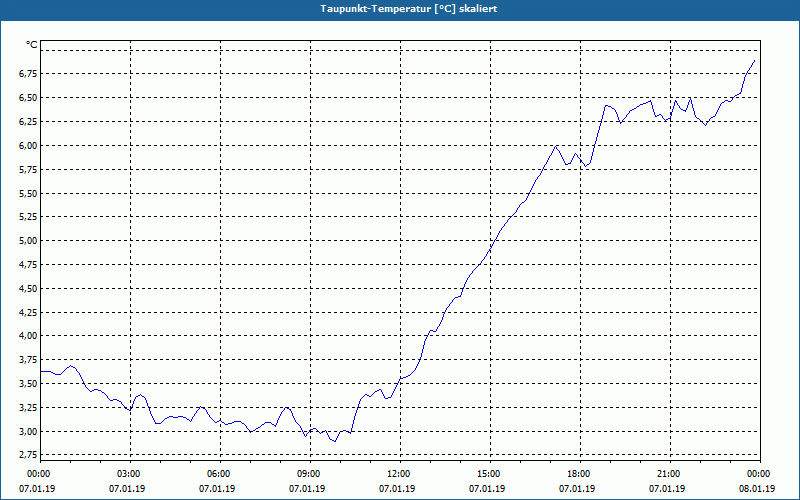Click the 6,00 y-axis value
Image resolution: width=800 pixels, height=500 pixels.
click(x=28, y=145)
